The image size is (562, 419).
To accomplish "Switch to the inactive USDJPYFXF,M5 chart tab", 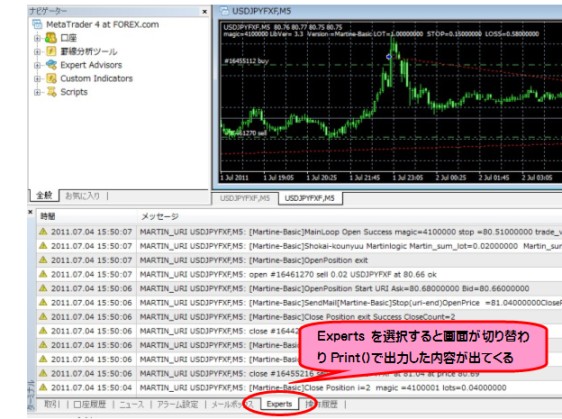I will (x=245, y=198).
